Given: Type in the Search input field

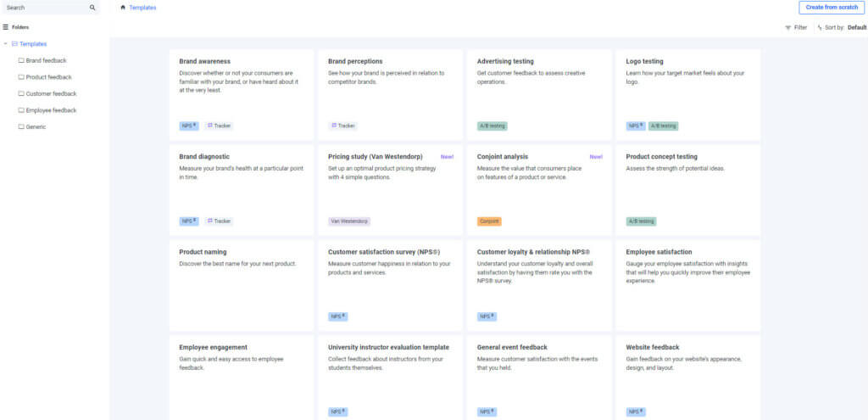Looking at the screenshot, I should [x=42, y=8].
